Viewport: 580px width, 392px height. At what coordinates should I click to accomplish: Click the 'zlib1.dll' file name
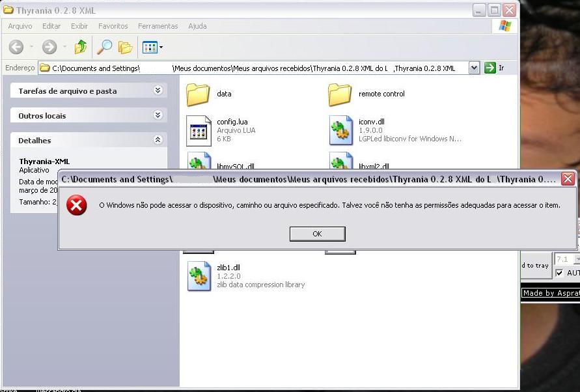point(228,268)
